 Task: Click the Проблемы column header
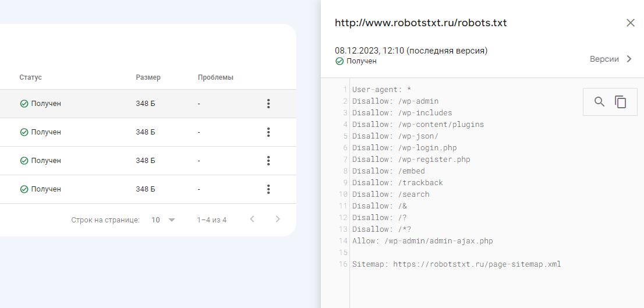pos(215,77)
